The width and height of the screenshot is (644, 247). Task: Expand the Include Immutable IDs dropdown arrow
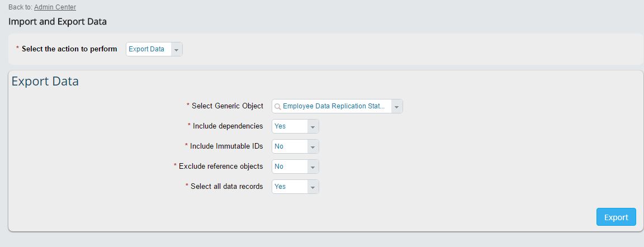point(312,146)
